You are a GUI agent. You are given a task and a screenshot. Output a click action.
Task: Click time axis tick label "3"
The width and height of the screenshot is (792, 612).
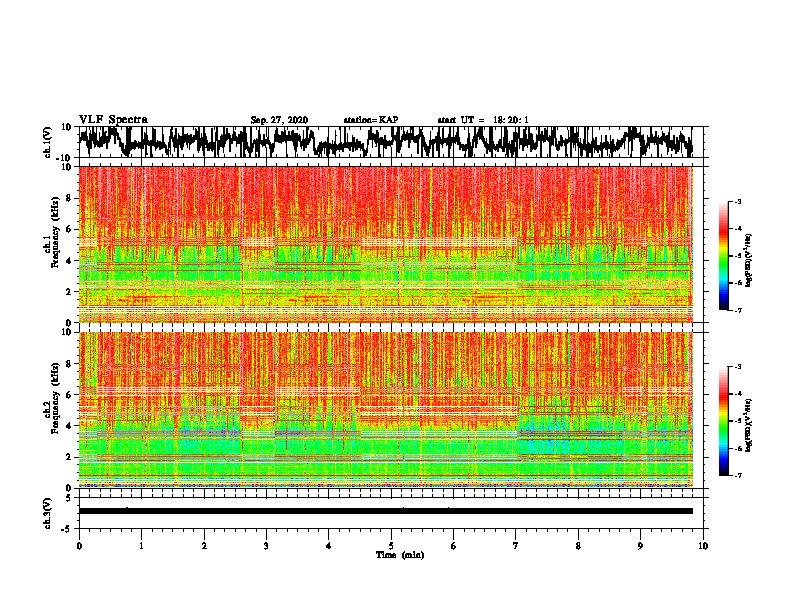(266, 546)
